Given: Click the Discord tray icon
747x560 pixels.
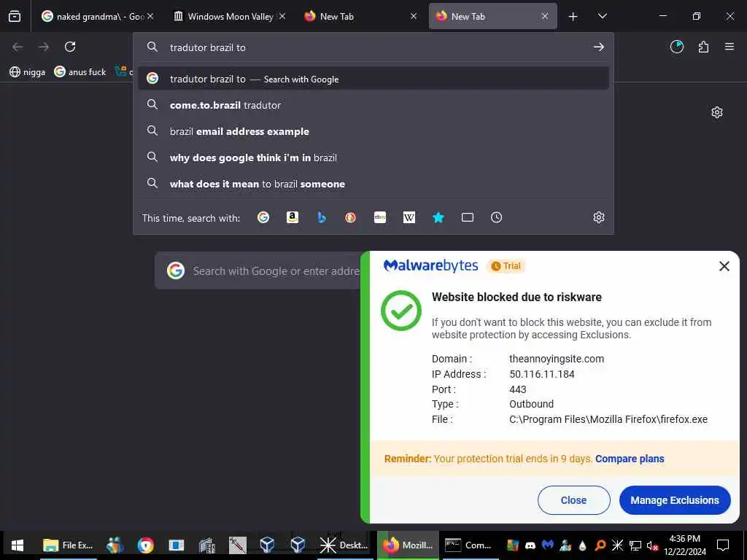Looking at the screenshot, I should point(530,545).
